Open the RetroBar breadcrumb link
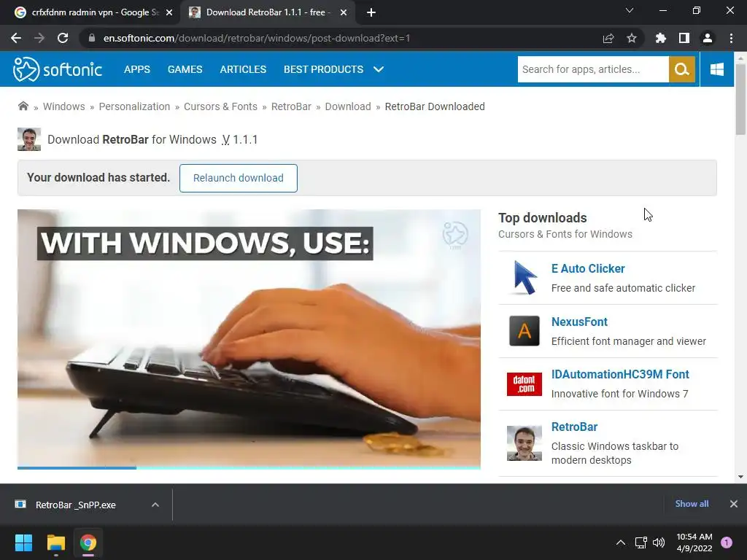This screenshot has height=560, width=747. click(x=291, y=106)
